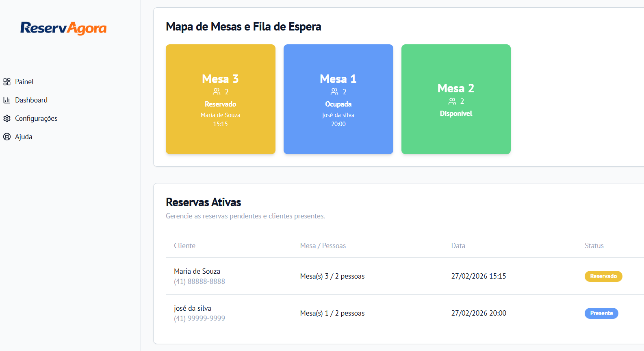Image resolution: width=644 pixels, height=351 pixels.
Task: Open Ajuda via the help circle icon
Action: pos(7,136)
